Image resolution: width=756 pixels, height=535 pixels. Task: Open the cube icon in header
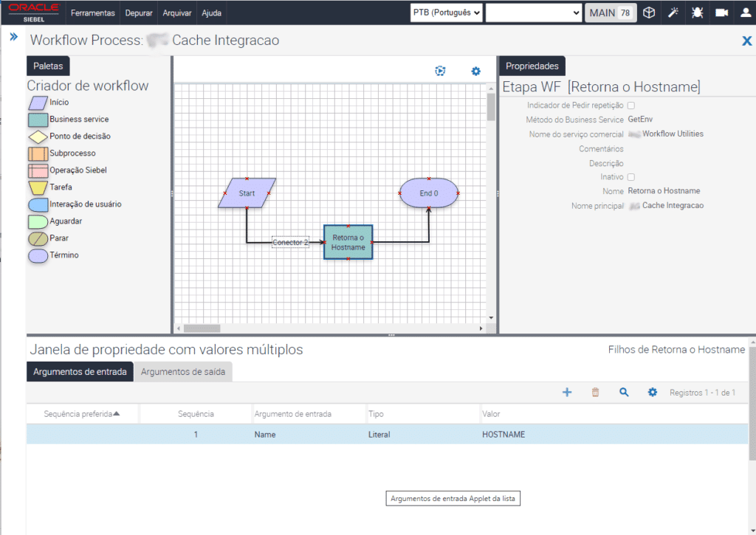(649, 13)
